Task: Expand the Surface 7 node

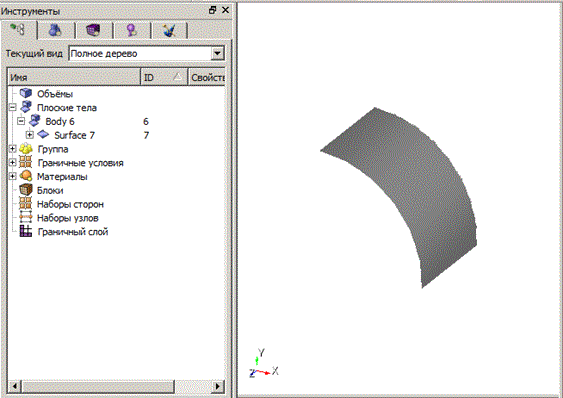Action: (30, 135)
